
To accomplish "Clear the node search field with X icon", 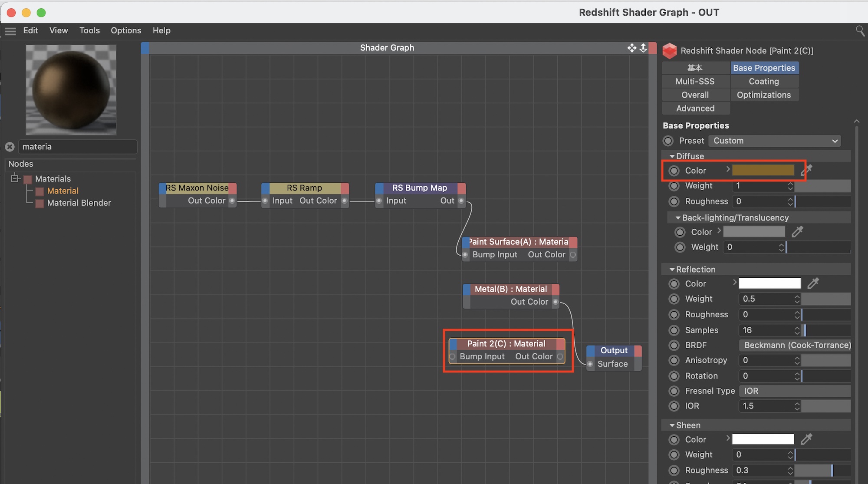I will [x=10, y=147].
